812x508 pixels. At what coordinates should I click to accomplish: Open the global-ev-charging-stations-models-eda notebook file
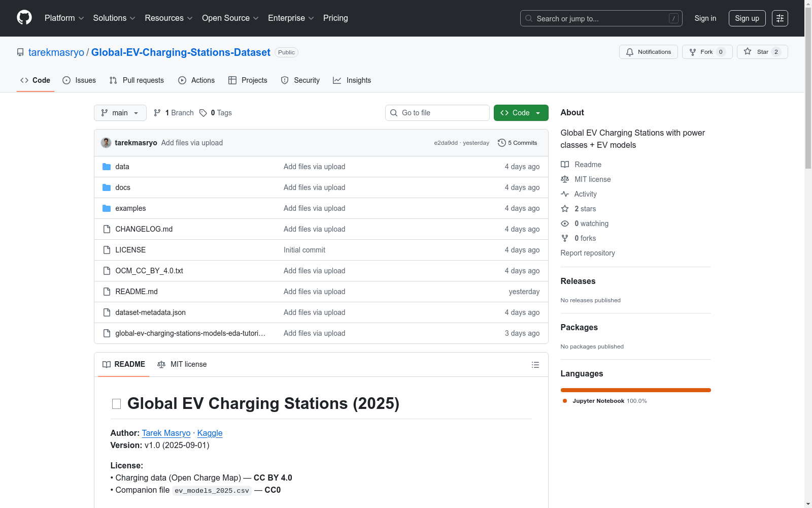point(190,333)
